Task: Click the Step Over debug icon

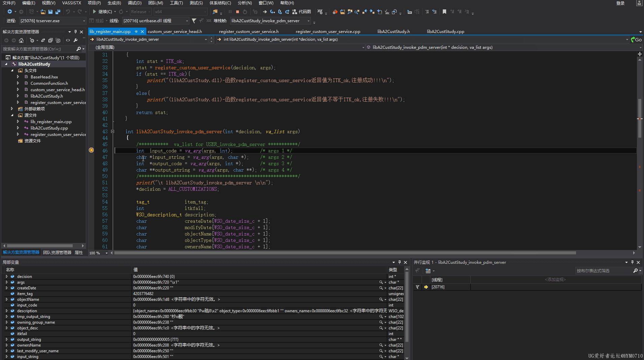Action: pyautogui.click(x=280, y=12)
